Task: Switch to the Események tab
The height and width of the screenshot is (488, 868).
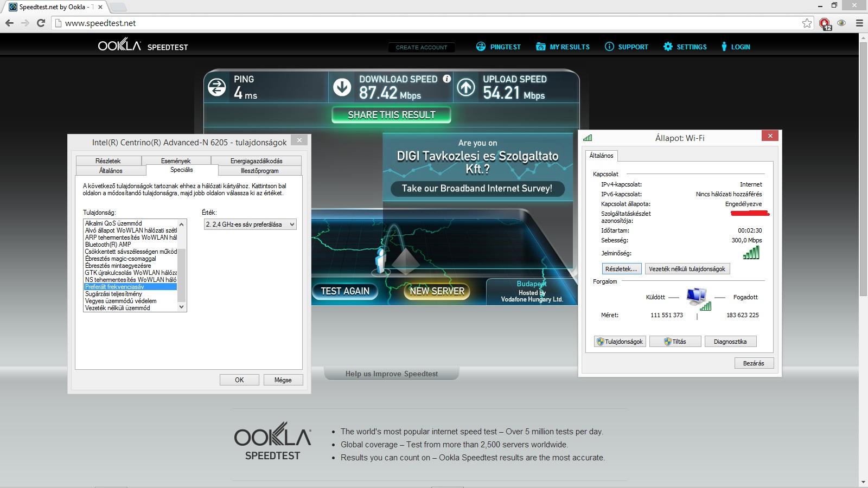Action: coord(176,160)
